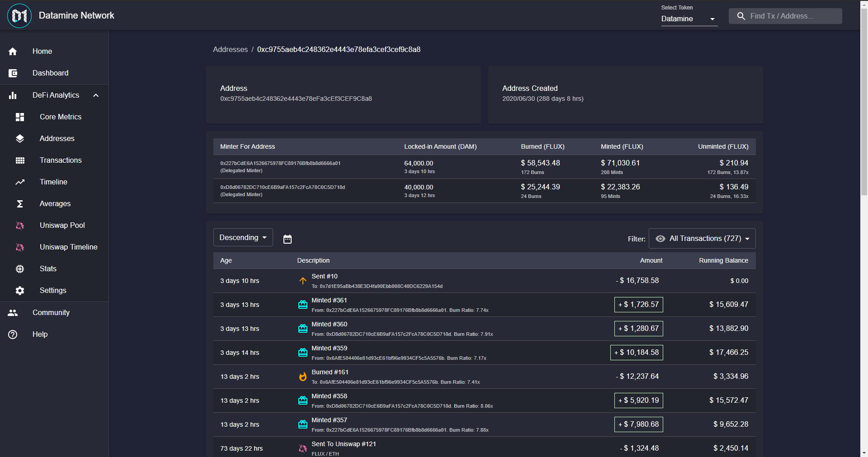Click the search magnifier icon
This screenshot has width=868, height=457.
pyautogui.click(x=741, y=16)
